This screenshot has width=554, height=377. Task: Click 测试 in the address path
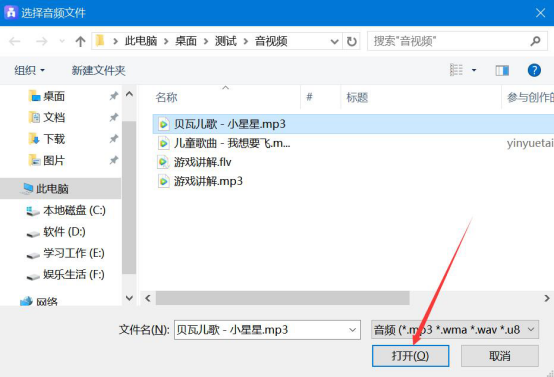point(226,41)
